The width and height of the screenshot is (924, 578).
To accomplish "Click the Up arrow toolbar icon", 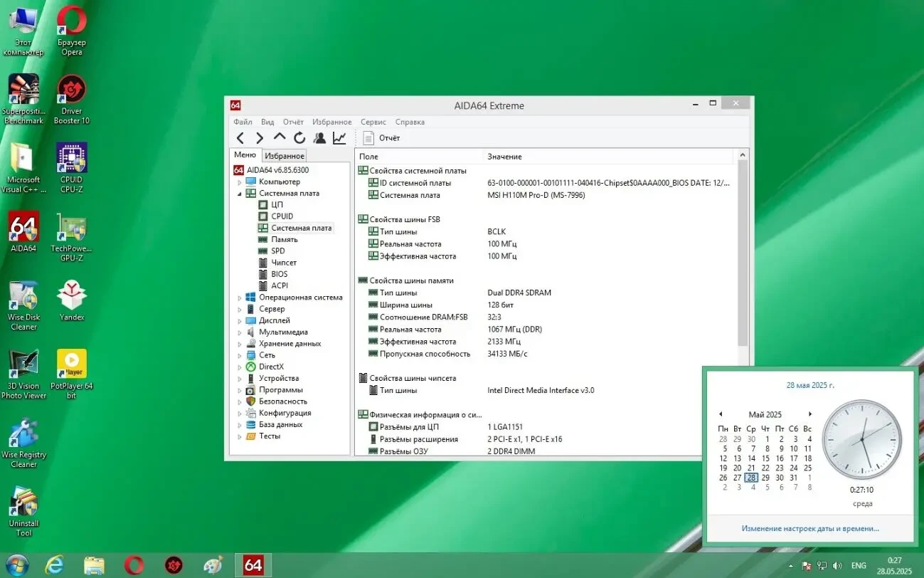I will [x=279, y=137].
